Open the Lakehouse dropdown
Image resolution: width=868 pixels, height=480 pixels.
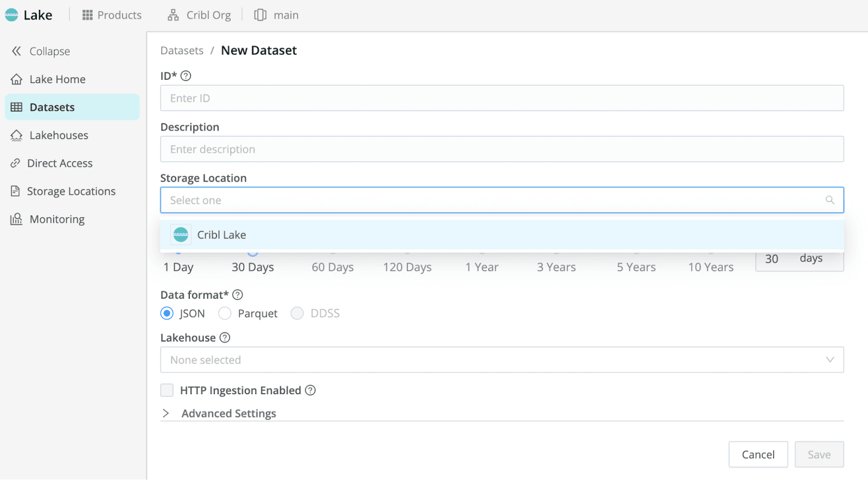(x=501, y=360)
